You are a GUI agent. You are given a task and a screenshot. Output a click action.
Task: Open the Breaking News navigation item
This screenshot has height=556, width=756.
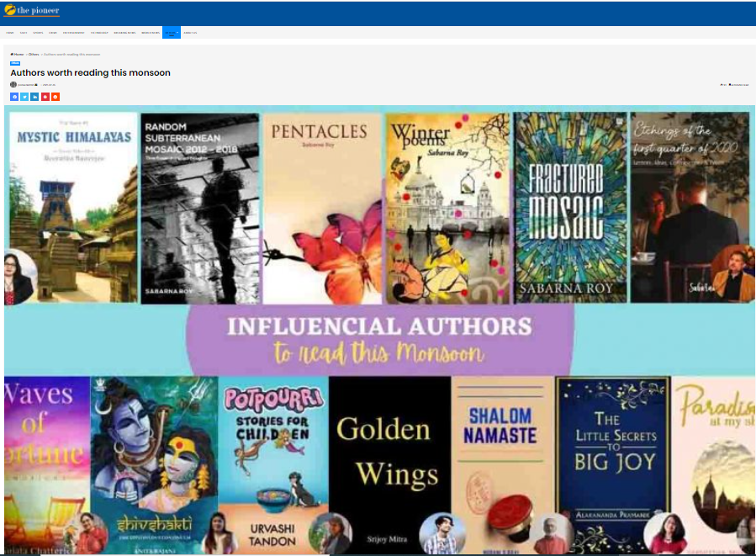[124, 33]
